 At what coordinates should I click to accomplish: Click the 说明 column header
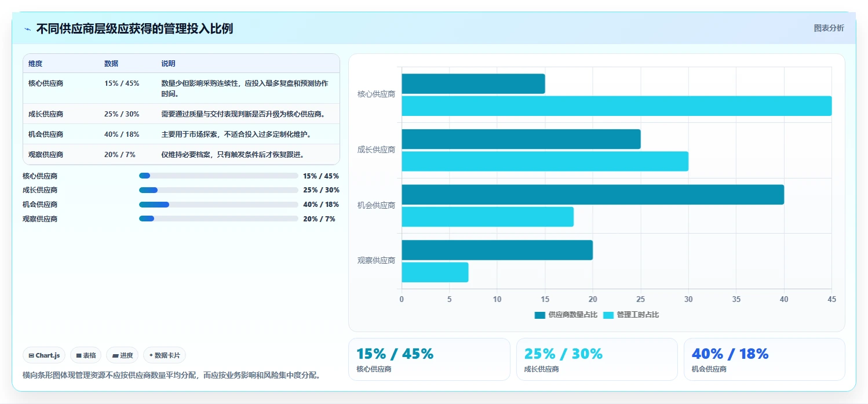click(x=168, y=64)
